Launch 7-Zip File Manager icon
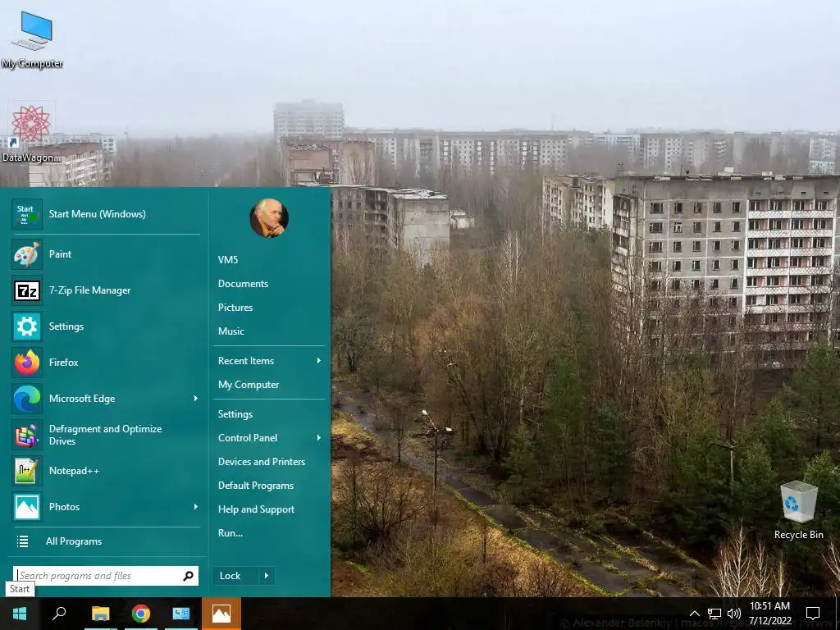 (27, 290)
